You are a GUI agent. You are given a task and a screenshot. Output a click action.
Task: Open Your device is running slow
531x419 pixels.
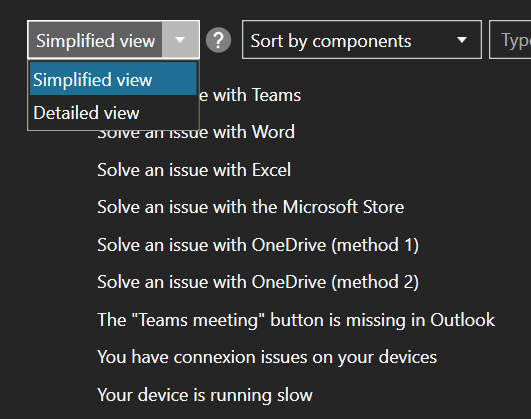point(205,395)
